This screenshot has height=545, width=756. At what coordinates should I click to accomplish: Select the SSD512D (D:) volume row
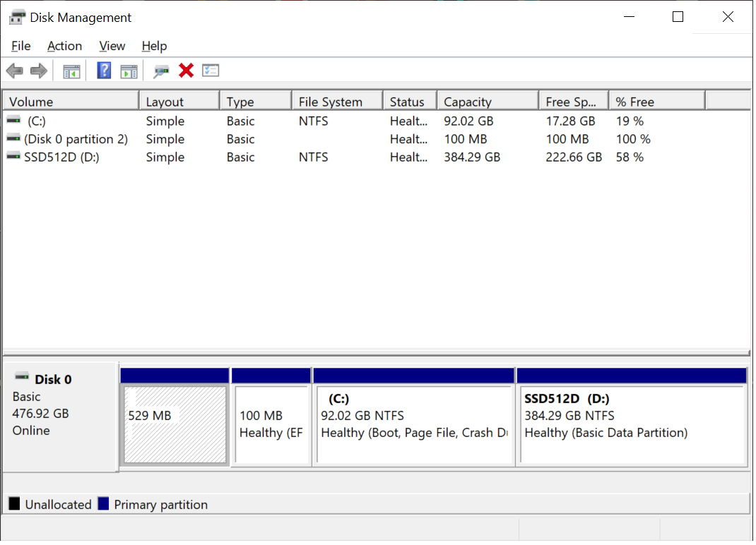coord(61,157)
